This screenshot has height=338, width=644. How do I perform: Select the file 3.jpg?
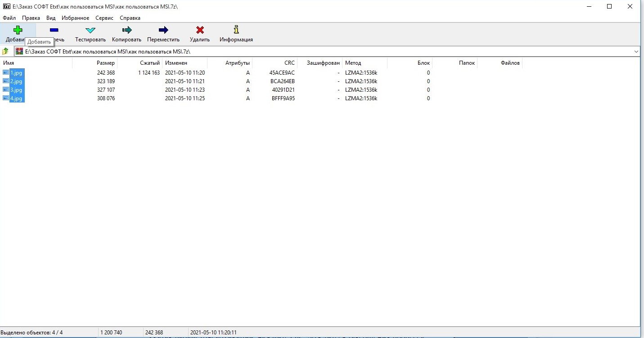pos(16,90)
